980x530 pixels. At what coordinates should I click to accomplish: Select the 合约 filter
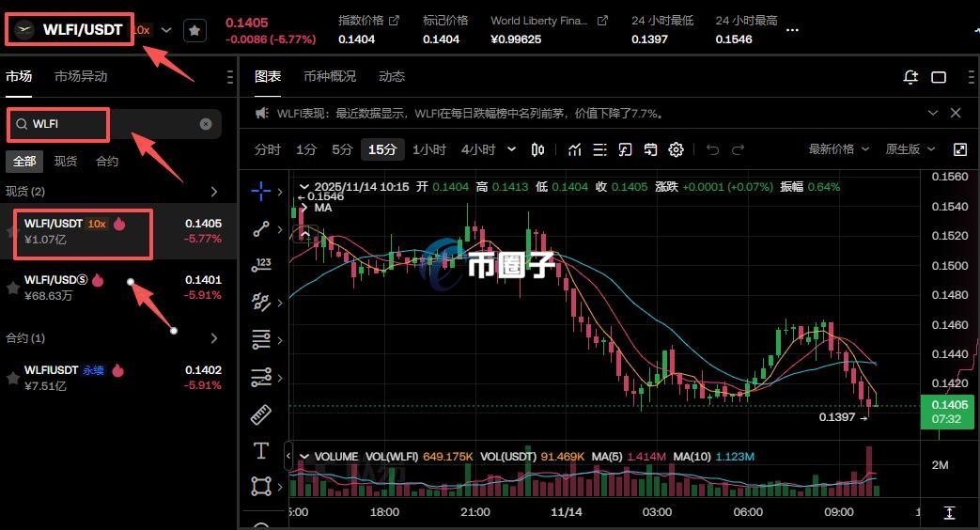click(x=107, y=162)
